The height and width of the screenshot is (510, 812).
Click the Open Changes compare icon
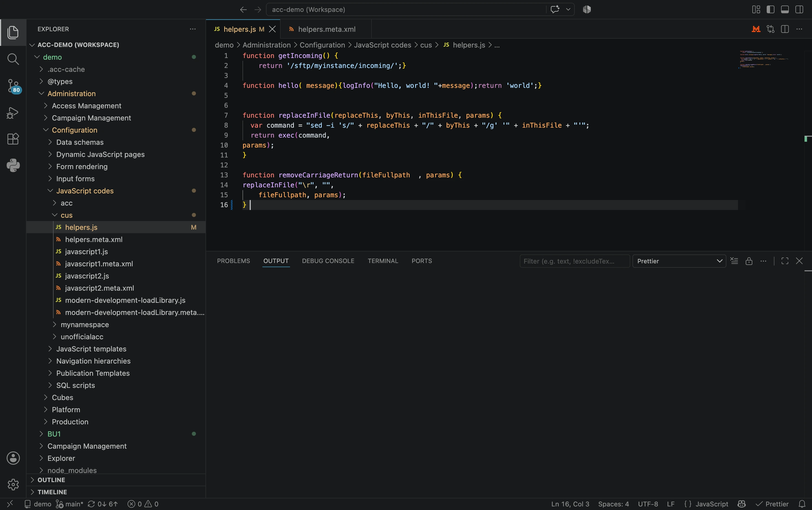click(x=771, y=29)
